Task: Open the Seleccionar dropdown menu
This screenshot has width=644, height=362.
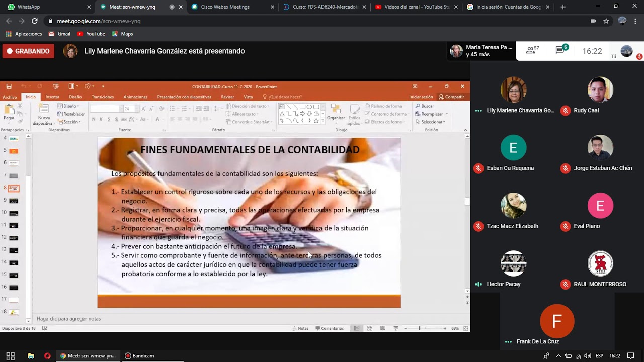Action: click(x=431, y=122)
